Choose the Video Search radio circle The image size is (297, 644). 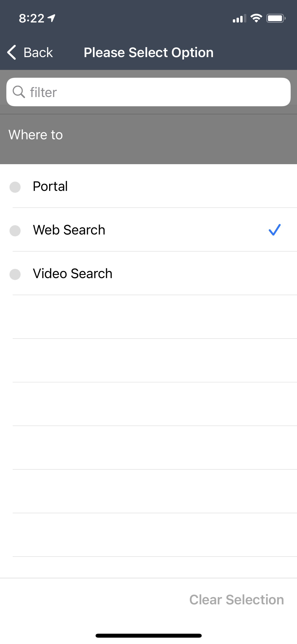click(15, 274)
